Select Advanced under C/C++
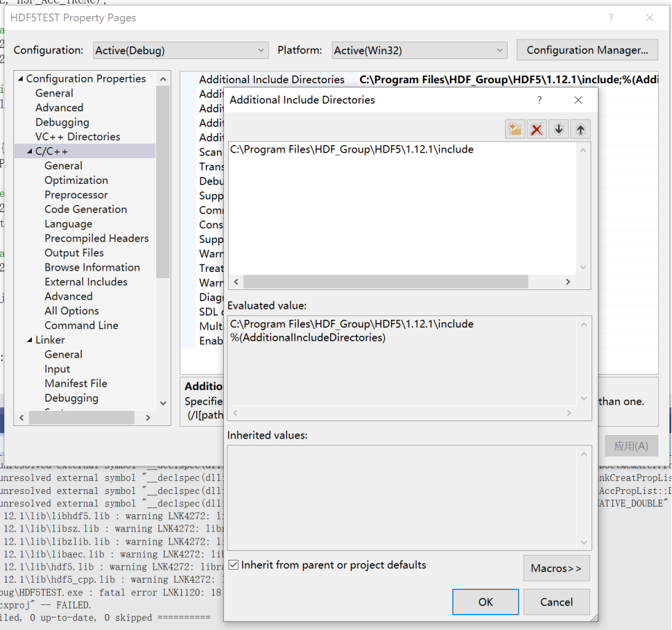This screenshot has height=630, width=672. click(69, 296)
